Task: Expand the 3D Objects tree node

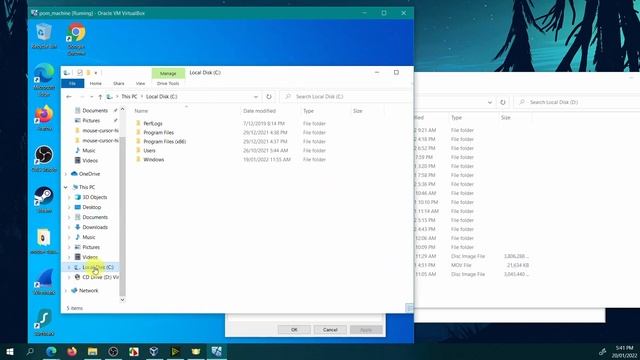Action: (69, 197)
